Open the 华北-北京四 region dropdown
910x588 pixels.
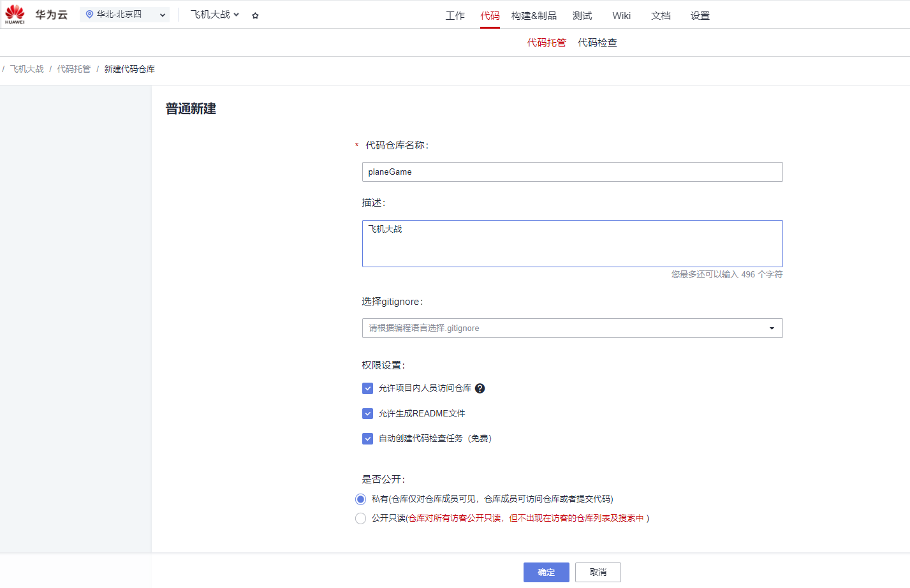pos(125,15)
